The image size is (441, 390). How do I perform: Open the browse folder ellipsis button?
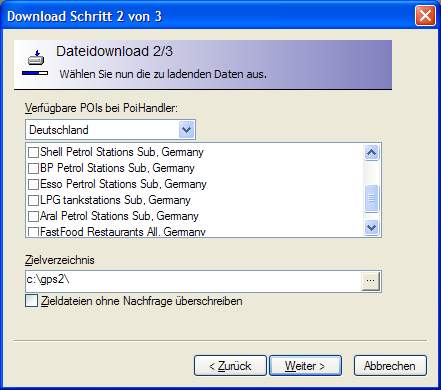tap(370, 281)
